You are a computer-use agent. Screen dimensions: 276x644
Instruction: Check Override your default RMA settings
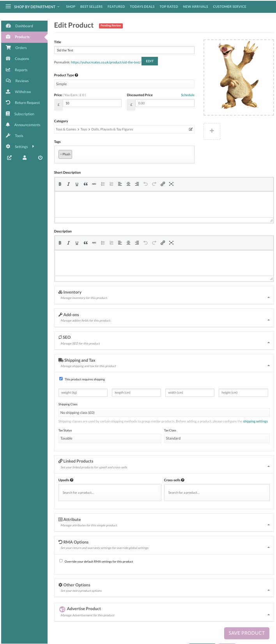pos(61,561)
